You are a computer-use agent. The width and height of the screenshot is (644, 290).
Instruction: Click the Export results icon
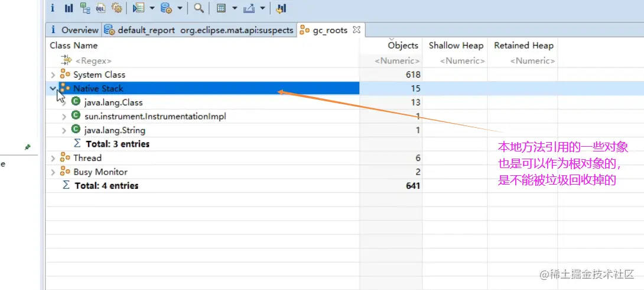(249, 8)
